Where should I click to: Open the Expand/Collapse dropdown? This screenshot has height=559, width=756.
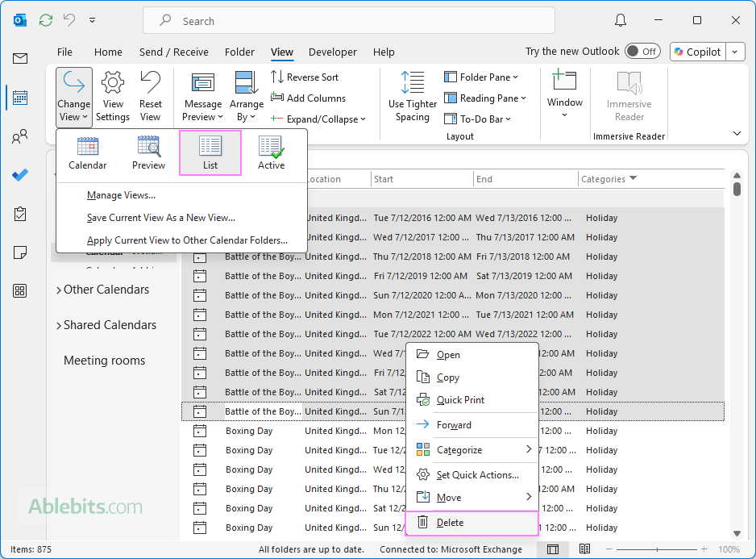[318, 119]
